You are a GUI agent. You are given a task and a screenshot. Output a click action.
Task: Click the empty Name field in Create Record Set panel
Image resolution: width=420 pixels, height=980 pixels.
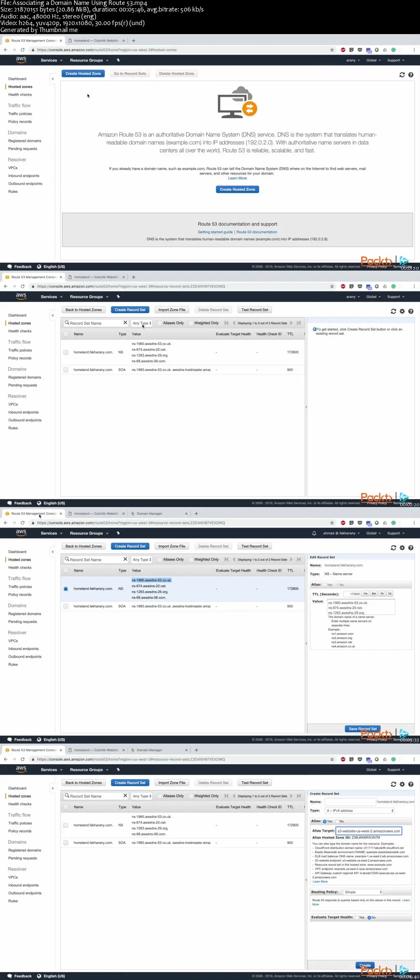[x=349, y=802]
